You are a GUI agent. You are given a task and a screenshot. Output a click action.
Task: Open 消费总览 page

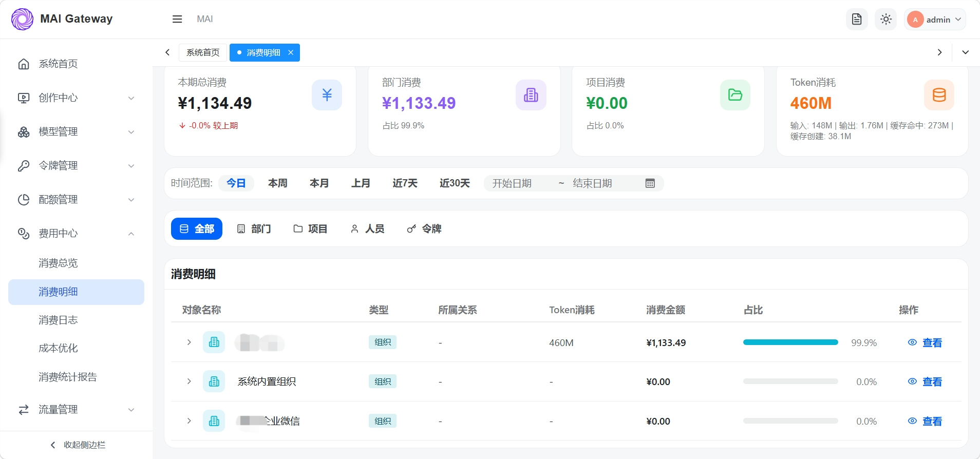[76, 263]
